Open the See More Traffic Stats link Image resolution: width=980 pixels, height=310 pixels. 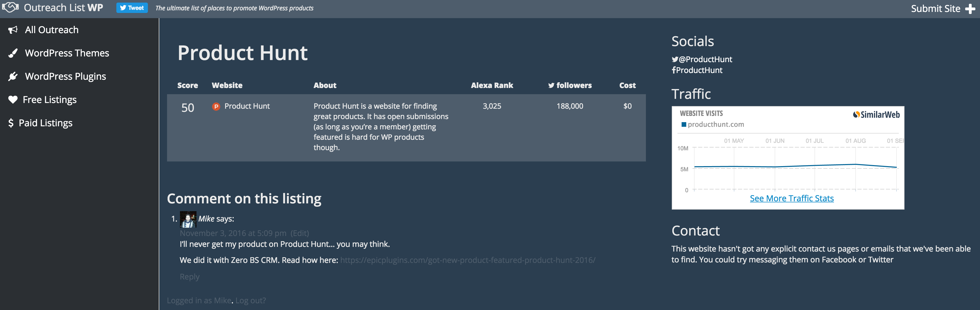[791, 198]
